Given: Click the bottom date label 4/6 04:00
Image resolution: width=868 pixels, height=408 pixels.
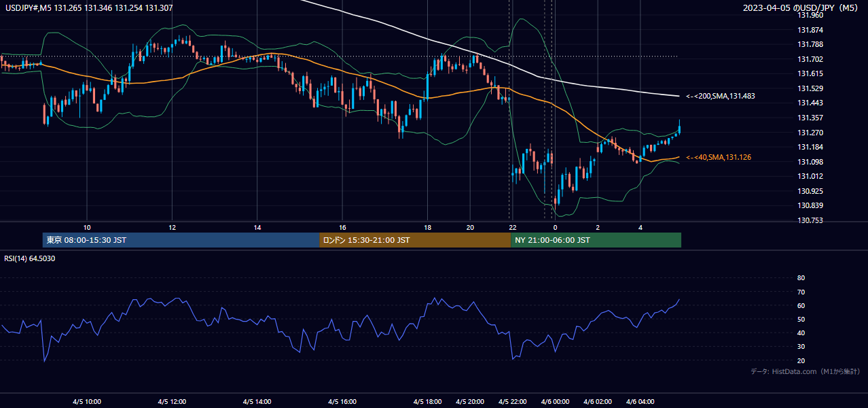Looking at the screenshot, I should pos(640,402).
